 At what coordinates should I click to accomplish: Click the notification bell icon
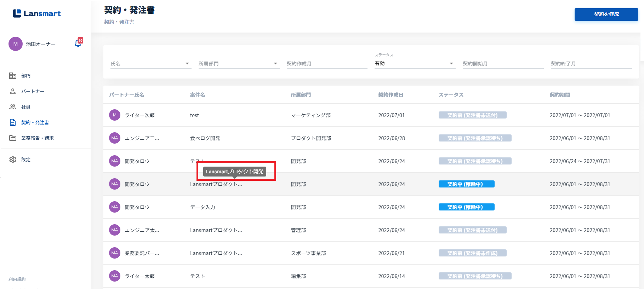(x=78, y=44)
